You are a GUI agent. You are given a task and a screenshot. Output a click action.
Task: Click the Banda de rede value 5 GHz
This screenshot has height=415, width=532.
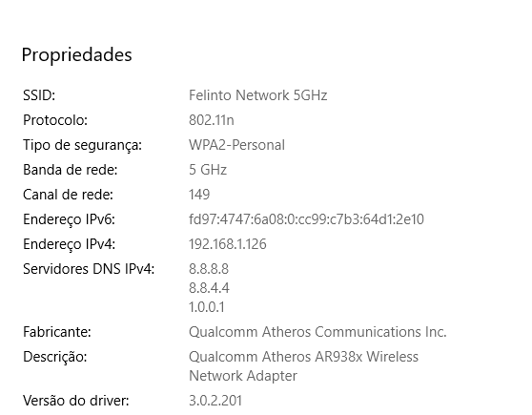tap(208, 170)
